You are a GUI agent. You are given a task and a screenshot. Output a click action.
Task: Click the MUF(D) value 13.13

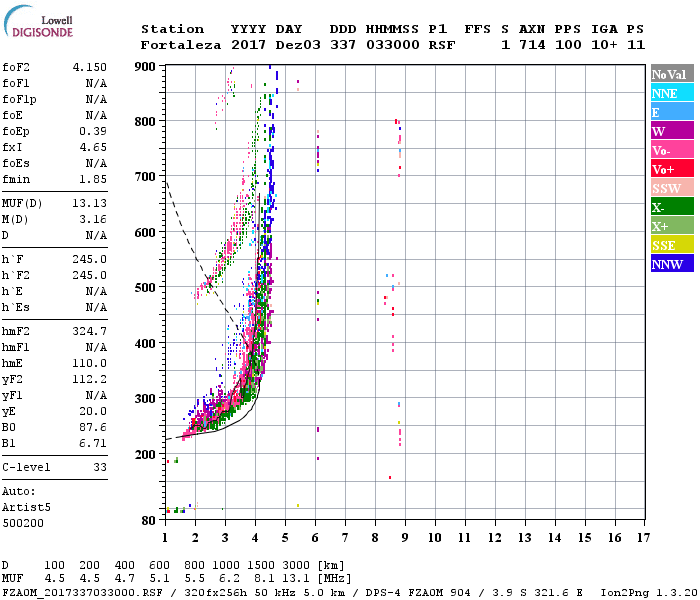90,204
